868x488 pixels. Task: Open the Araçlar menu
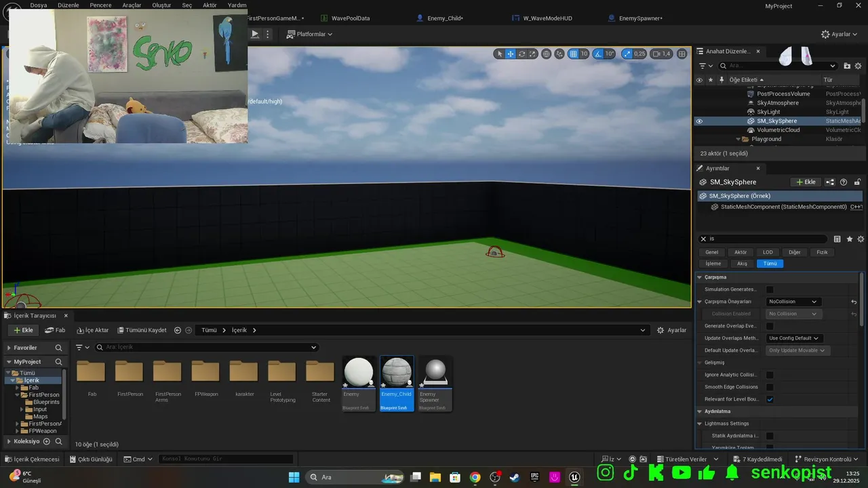[x=132, y=5]
